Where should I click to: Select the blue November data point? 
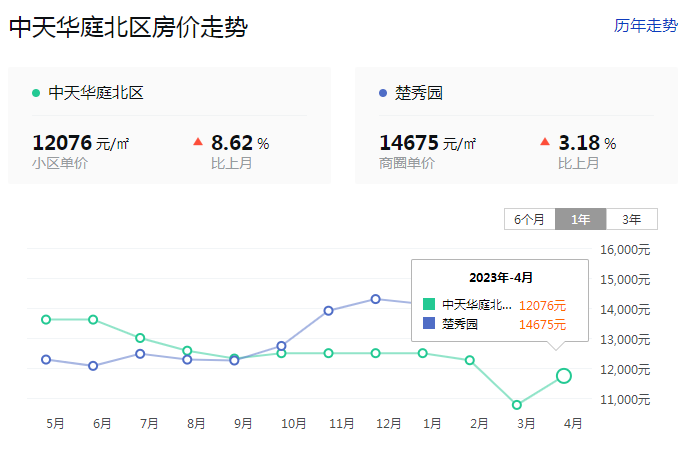click(x=328, y=311)
